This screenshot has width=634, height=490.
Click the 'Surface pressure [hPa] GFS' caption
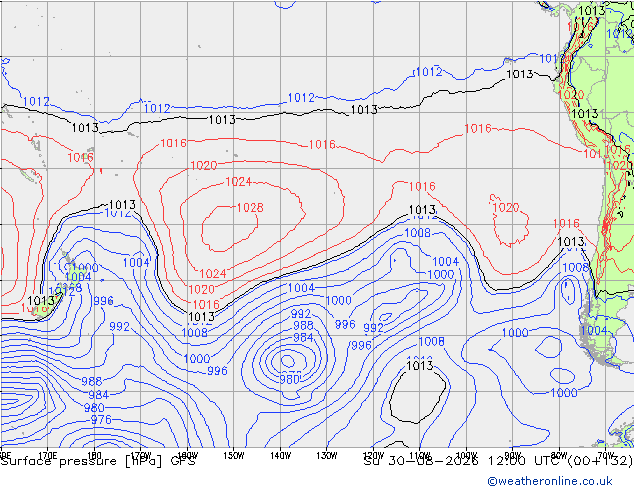click(98, 461)
